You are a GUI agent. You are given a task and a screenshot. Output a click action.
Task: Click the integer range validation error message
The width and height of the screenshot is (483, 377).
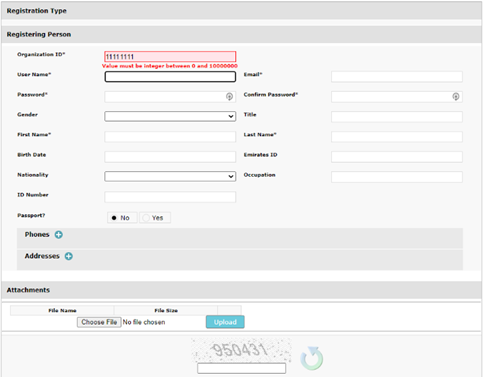[x=170, y=66]
